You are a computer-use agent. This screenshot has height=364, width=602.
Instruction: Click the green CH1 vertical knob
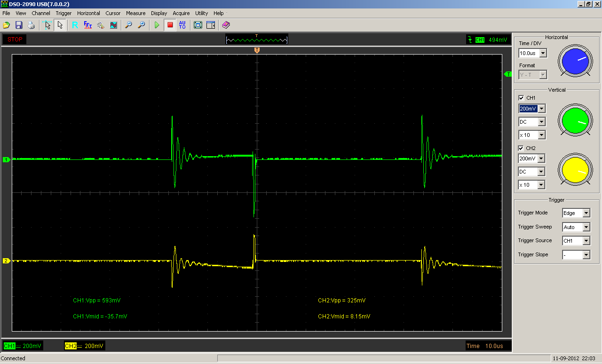pyautogui.click(x=574, y=120)
